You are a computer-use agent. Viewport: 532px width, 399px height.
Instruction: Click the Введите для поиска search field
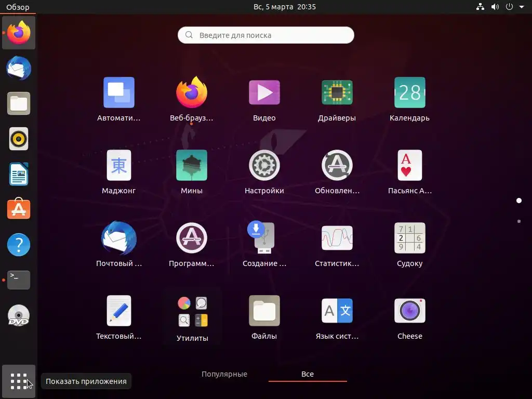click(265, 35)
